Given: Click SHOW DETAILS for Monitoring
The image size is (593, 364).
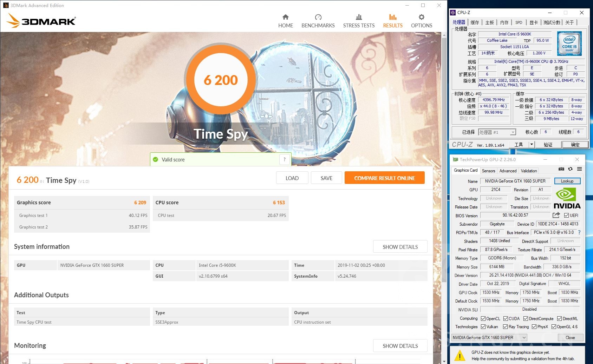Looking at the screenshot, I should (400, 346).
